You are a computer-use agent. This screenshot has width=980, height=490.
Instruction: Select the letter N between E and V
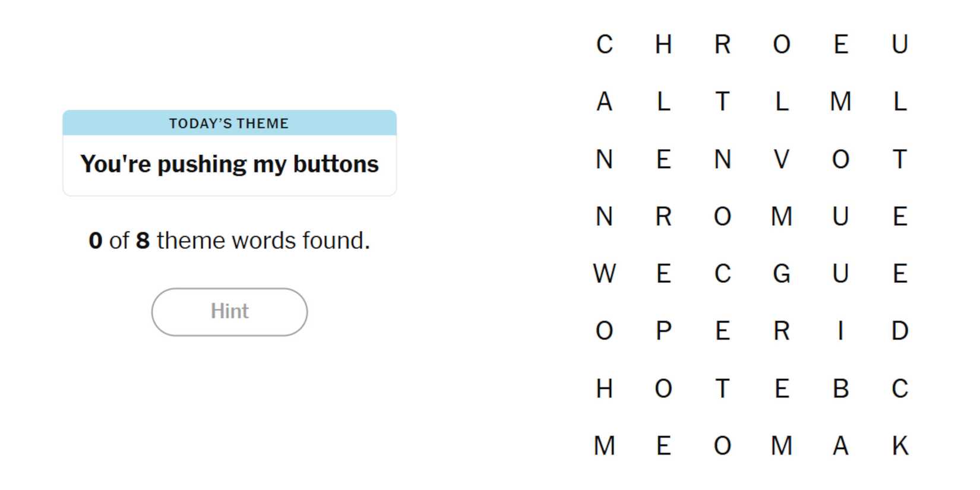click(722, 159)
